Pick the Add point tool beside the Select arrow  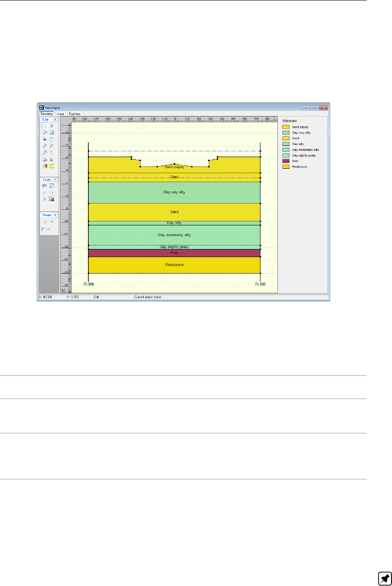pyautogui.click(x=51, y=126)
